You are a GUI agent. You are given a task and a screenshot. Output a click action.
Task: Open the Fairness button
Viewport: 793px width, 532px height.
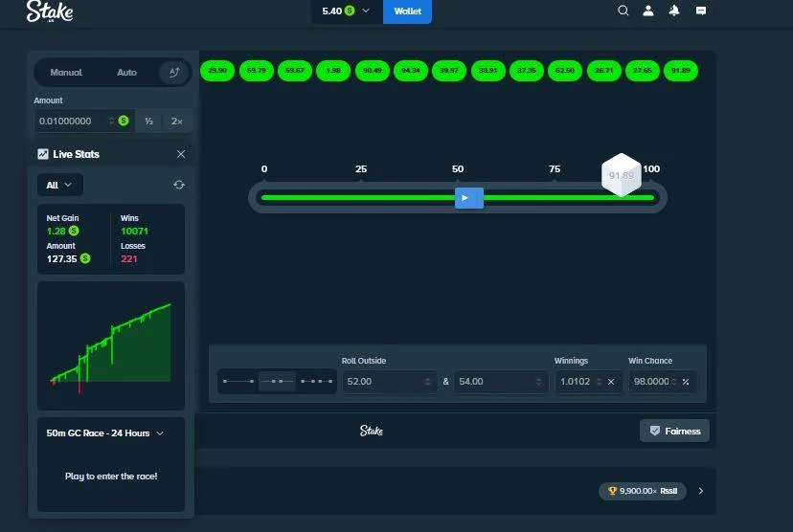[x=674, y=431]
